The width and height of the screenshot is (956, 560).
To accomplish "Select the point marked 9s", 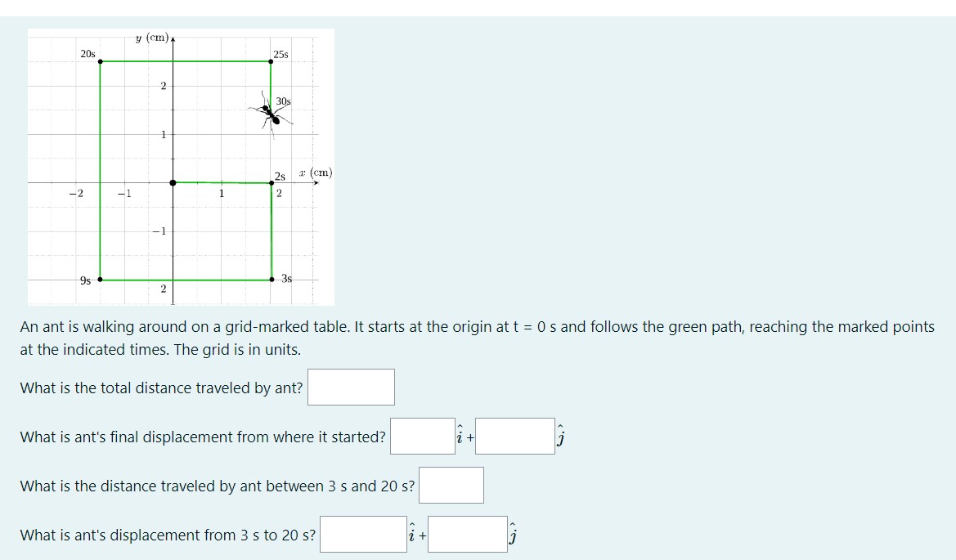I will [100, 279].
